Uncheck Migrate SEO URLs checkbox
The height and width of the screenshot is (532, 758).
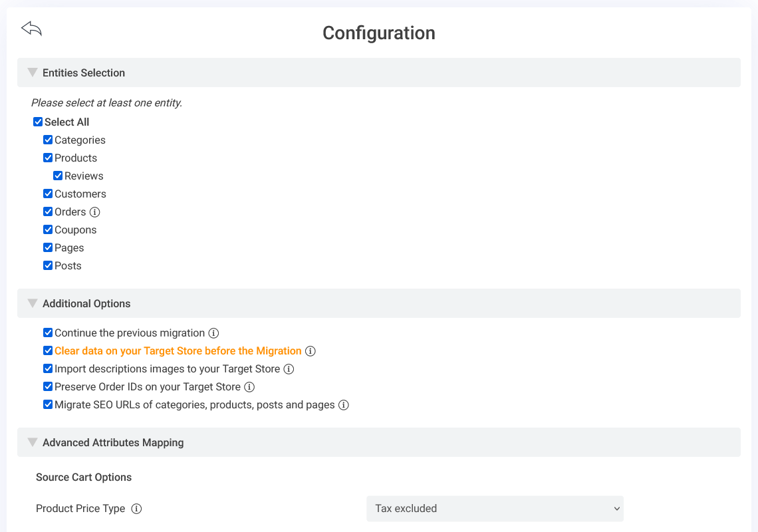point(48,404)
